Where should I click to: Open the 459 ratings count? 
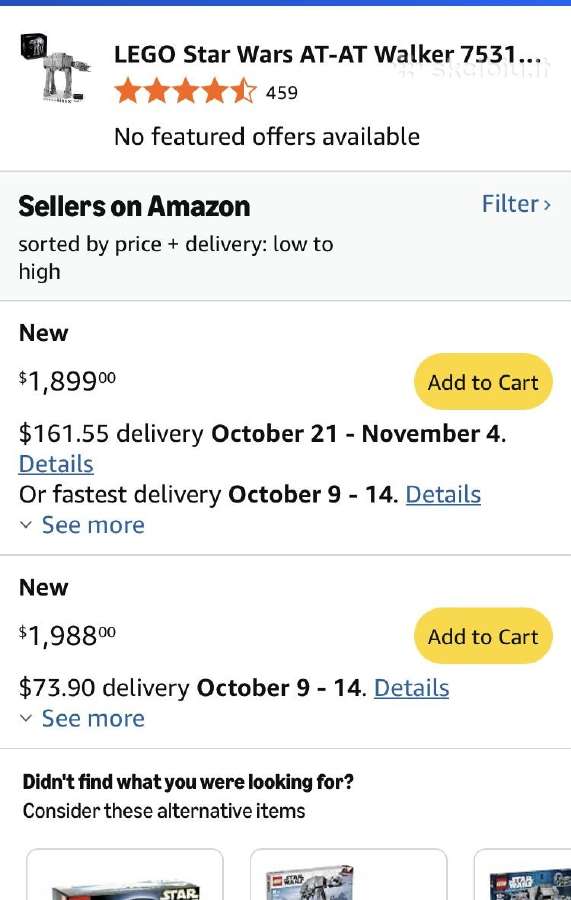[x=282, y=92]
